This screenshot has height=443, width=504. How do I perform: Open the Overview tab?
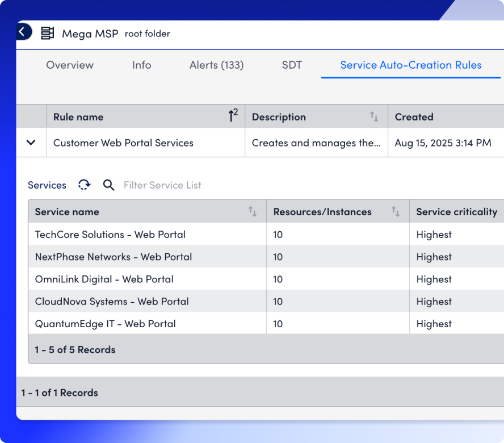tap(70, 65)
